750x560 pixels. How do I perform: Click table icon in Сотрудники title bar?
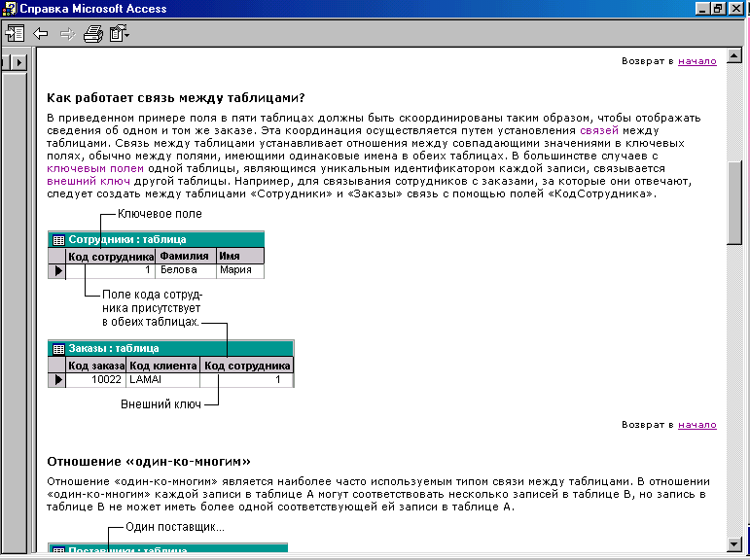pyautogui.click(x=58, y=239)
